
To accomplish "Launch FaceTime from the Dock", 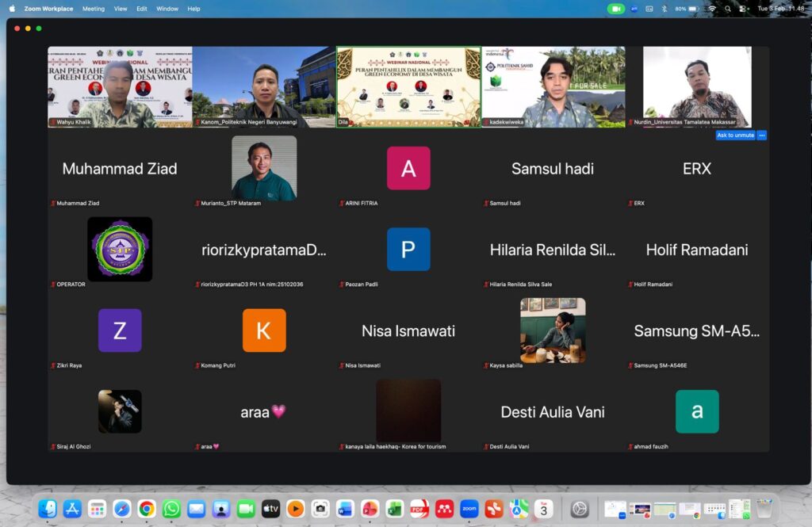I will tap(246, 509).
